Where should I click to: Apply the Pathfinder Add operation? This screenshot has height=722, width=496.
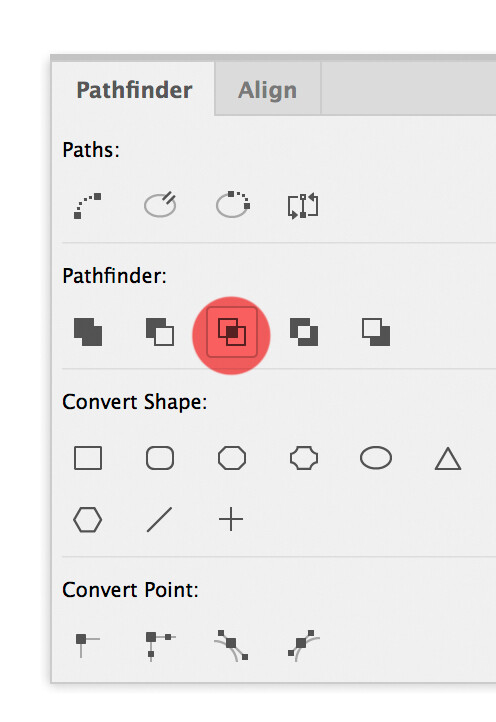88,332
